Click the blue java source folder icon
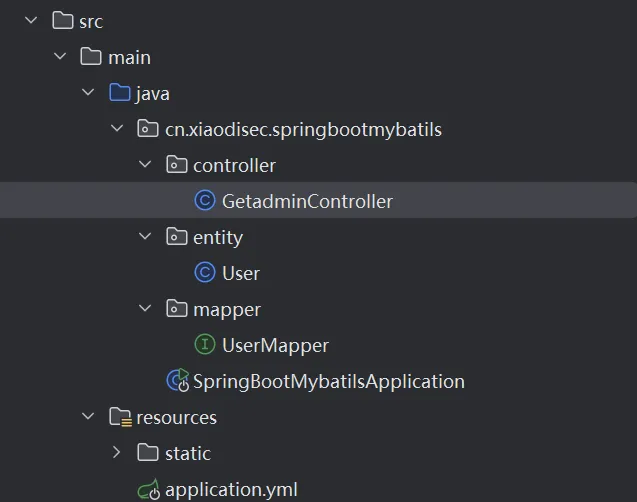This screenshot has height=502, width=637. coord(120,93)
